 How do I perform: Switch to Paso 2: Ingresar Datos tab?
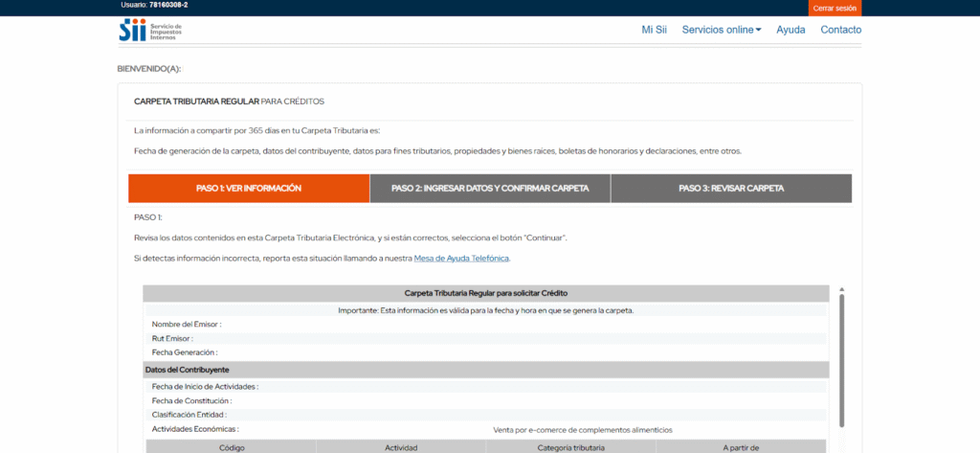[490, 189]
